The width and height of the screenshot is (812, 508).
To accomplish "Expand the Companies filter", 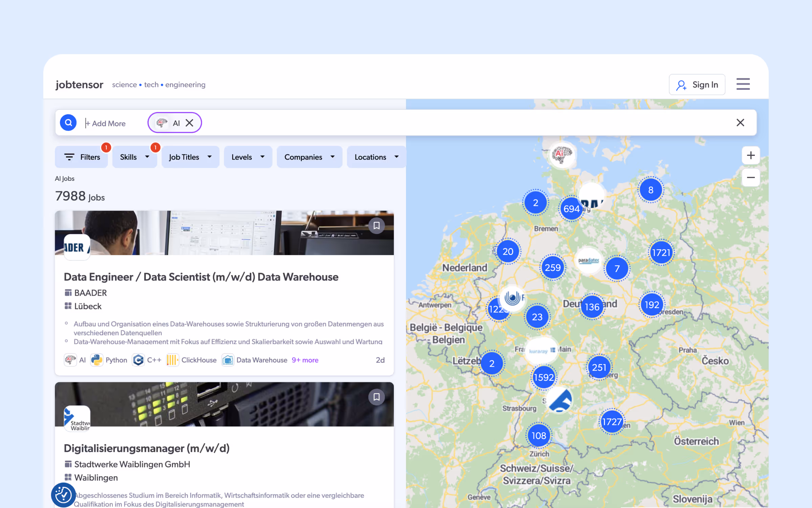I will click(x=309, y=157).
